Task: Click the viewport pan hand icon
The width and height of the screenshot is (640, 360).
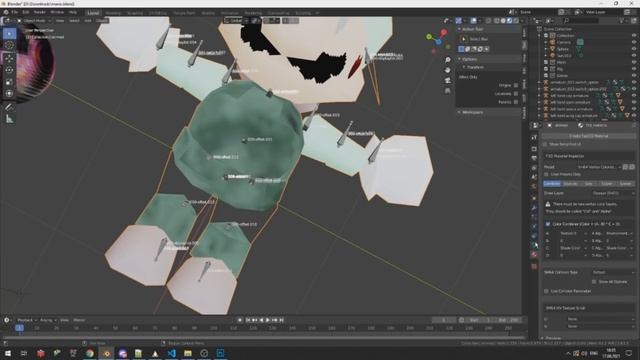Action: 448,70
